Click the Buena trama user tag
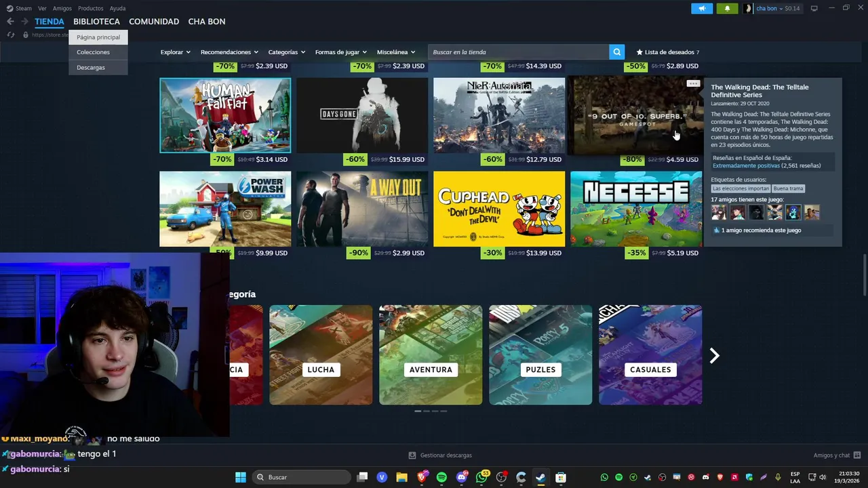The height and width of the screenshot is (488, 868). click(788, 188)
